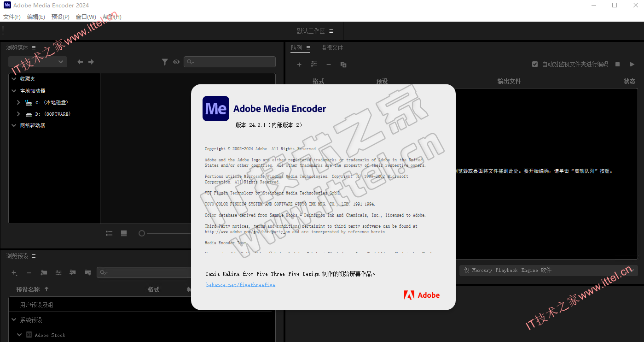This screenshot has height=342, width=644.
Task: Collapse the 网络驱动器 tree node
Action: point(14,125)
